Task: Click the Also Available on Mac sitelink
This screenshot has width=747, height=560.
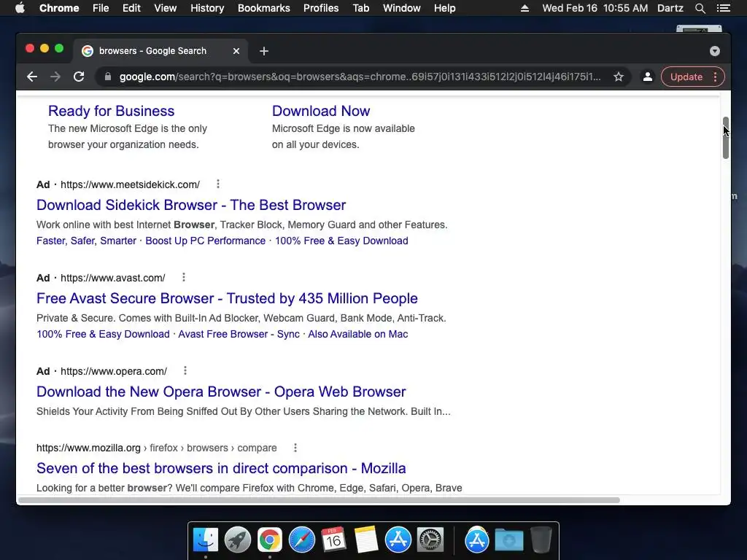Action: 357,334
